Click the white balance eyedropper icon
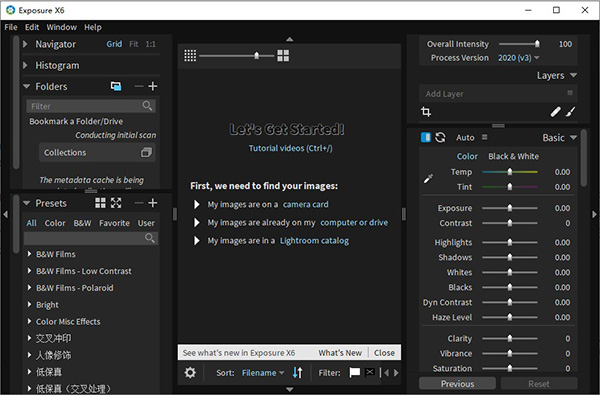This screenshot has width=600, height=395. point(428,178)
